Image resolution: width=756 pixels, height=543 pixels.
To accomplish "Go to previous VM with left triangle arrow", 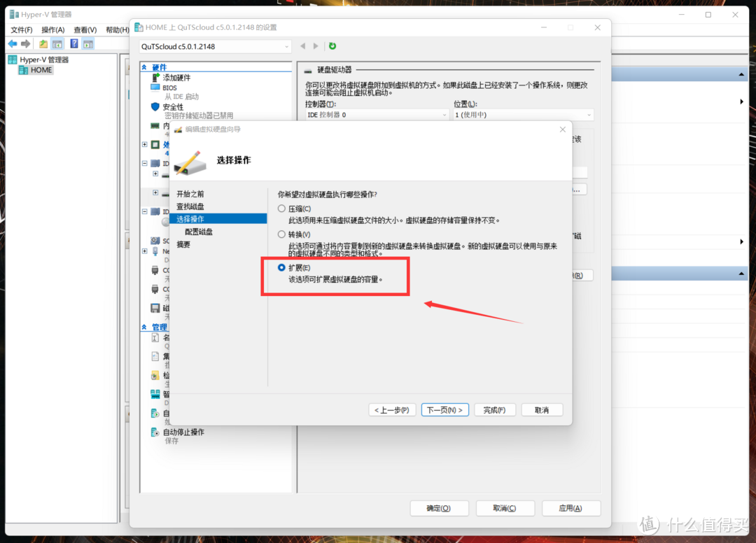I will coord(303,45).
